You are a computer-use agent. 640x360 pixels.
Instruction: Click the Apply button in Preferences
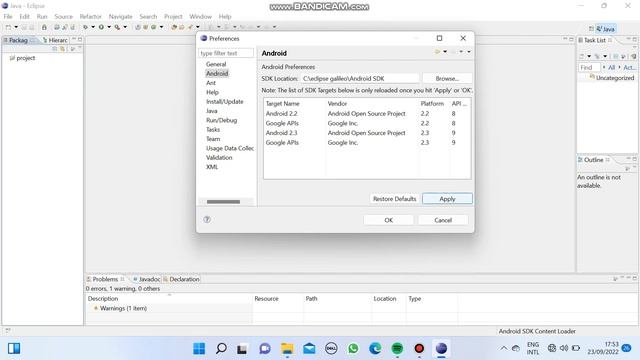[447, 199]
